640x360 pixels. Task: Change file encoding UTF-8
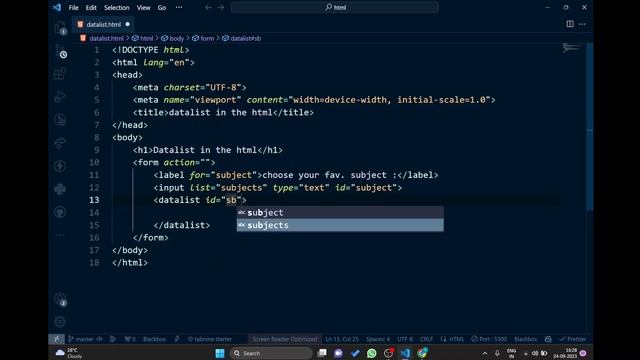point(405,339)
